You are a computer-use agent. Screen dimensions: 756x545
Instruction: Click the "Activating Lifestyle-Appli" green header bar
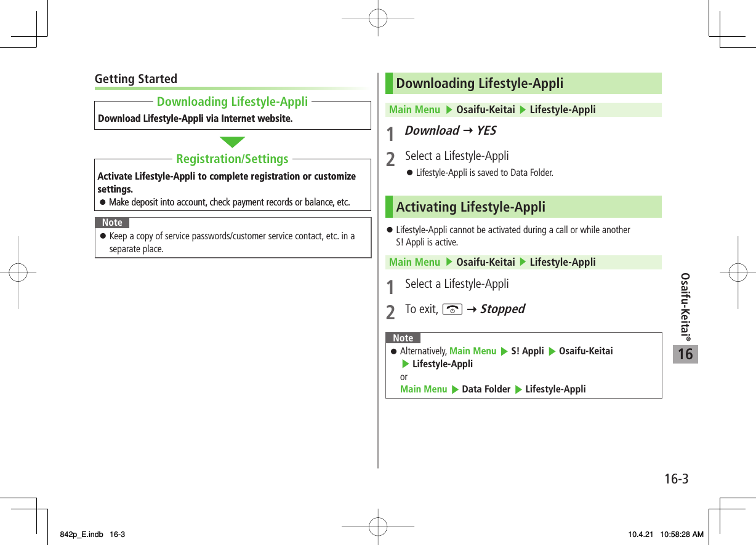pos(523,207)
